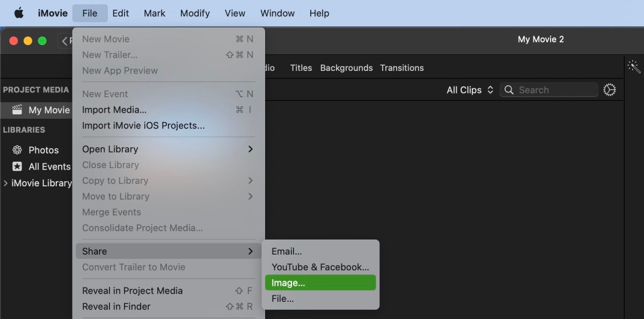Switch to the Transitions tab
644x319 pixels.
[x=402, y=68]
